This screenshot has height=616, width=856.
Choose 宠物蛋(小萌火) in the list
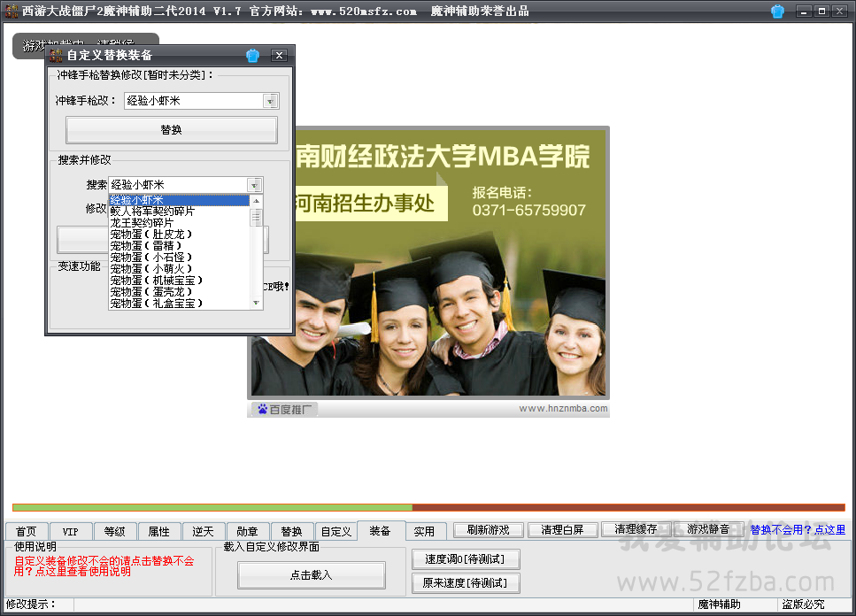pyautogui.click(x=179, y=268)
